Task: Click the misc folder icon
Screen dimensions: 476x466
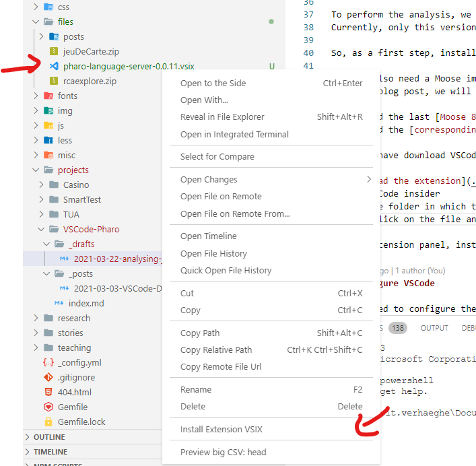Action: (x=48, y=155)
